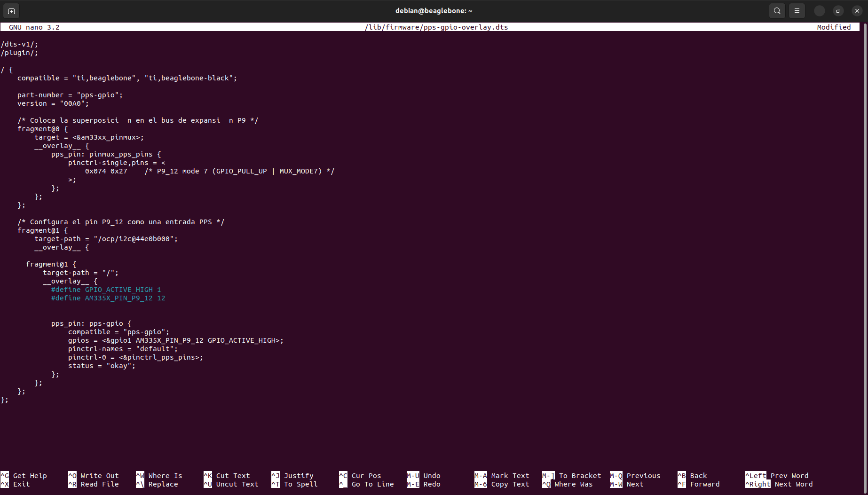868x495 pixels.
Task: Click the part-number = "pps-gpio" line
Action: pyautogui.click(x=70, y=95)
